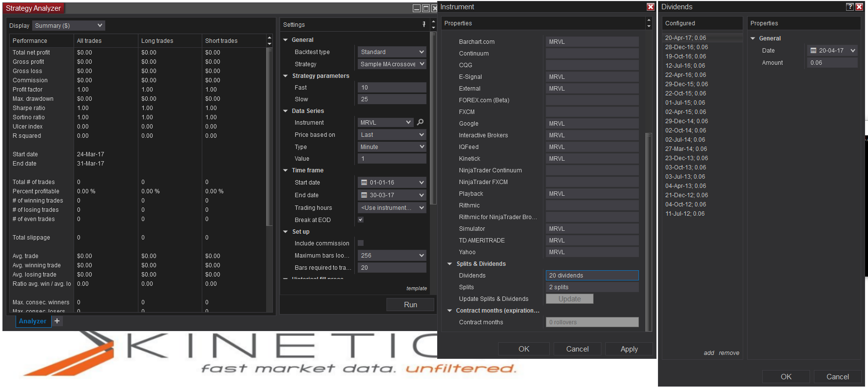Viewport: 868px width, 390px height.
Task: Collapse the Data Series section
Action: pos(286,111)
